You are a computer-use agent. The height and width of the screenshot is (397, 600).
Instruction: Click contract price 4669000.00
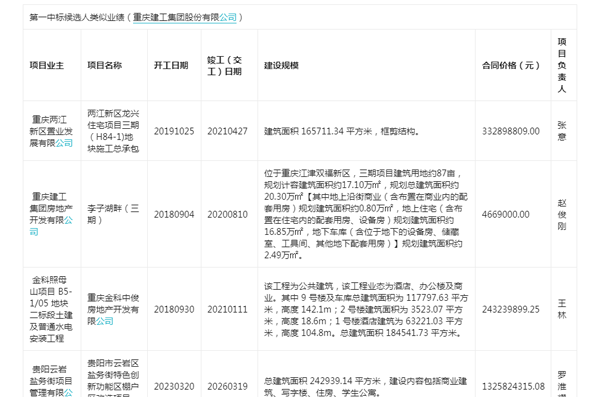(x=505, y=214)
